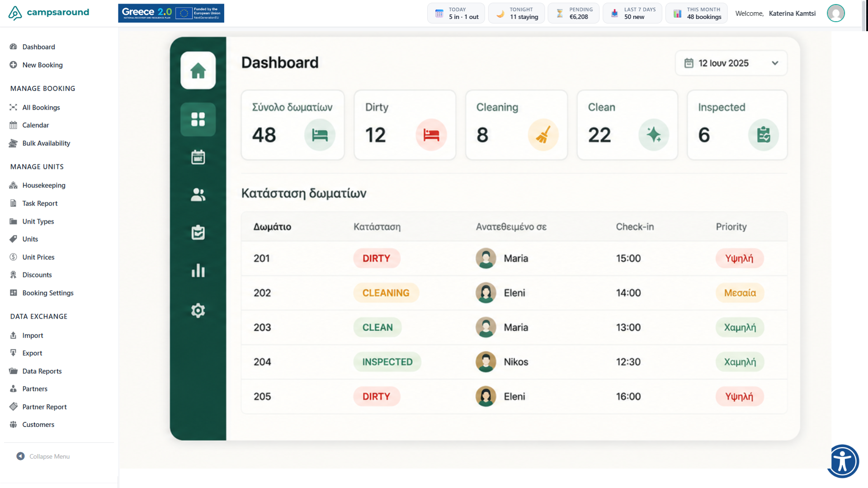Image resolution: width=868 pixels, height=488 pixels.
Task: Click the red bed icon in Dirty card
Action: click(x=431, y=135)
